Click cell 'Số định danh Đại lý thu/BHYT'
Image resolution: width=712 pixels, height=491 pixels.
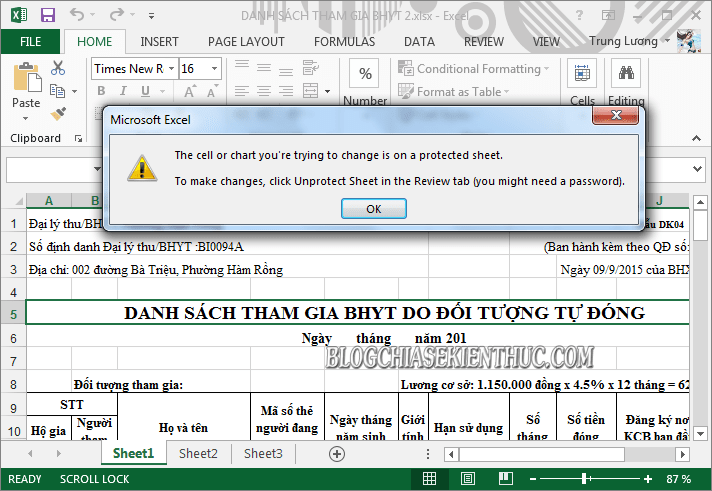click(x=136, y=247)
